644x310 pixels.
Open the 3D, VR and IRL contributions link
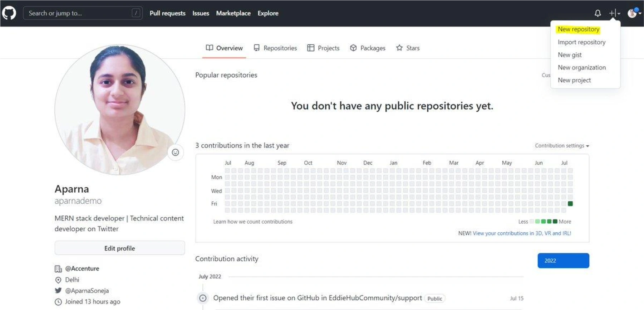[x=522, y=233]
